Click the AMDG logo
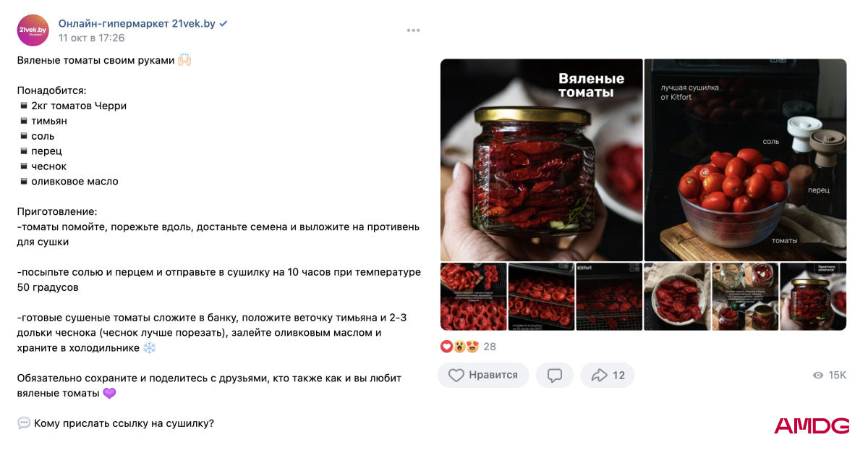Screen dimensions: 868x453 [x=812, y=426]
